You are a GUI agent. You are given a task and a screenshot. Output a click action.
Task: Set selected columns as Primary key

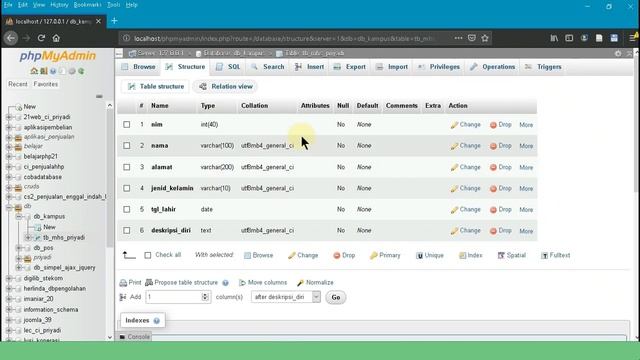pos(385,255)
